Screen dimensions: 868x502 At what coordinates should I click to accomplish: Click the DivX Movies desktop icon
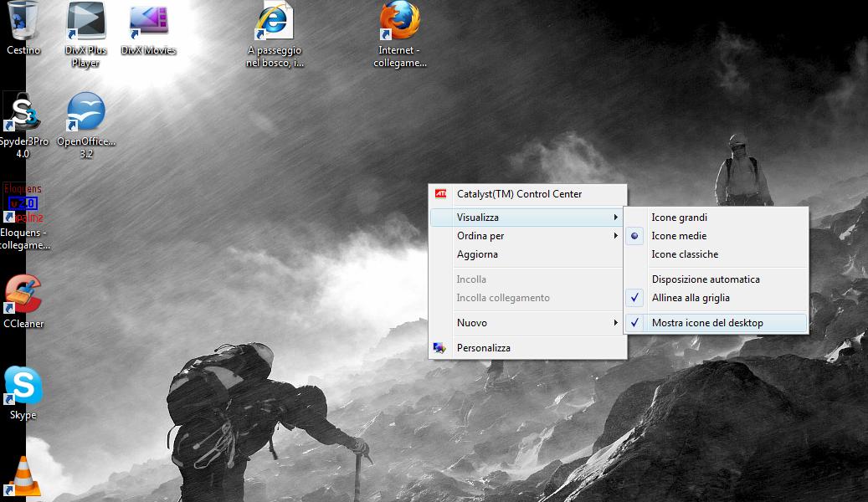point(149,23)
